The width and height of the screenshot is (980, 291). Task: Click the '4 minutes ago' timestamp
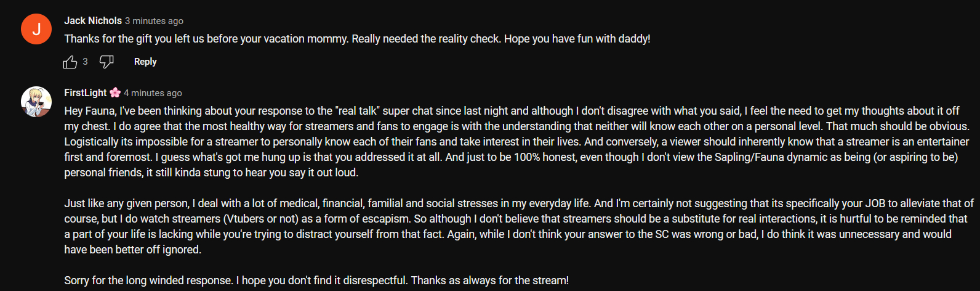153,93
